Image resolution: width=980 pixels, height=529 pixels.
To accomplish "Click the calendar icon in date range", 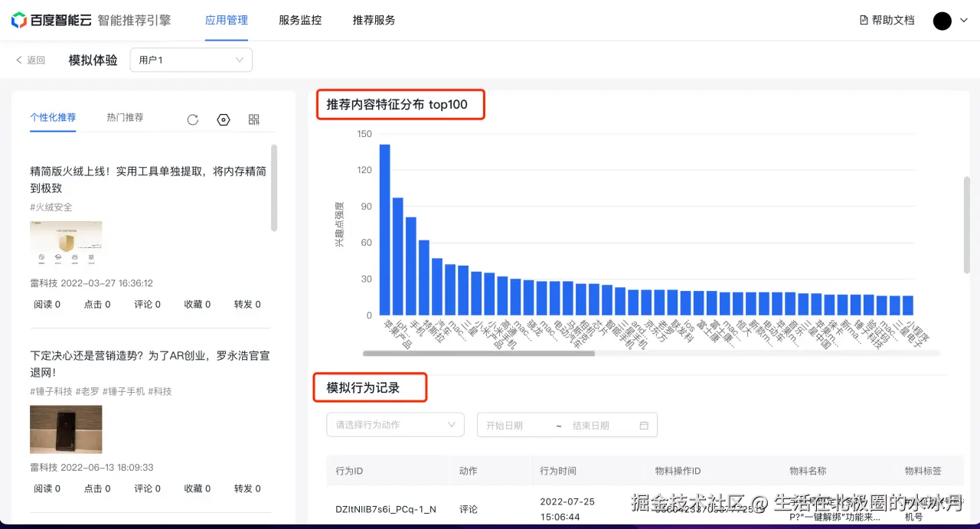I will click(644, 426).
